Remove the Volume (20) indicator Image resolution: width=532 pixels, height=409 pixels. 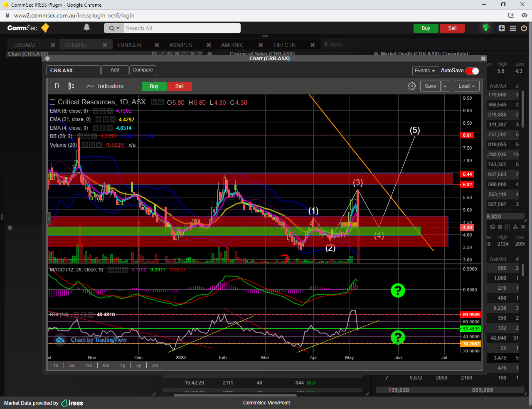click(99, 145)
